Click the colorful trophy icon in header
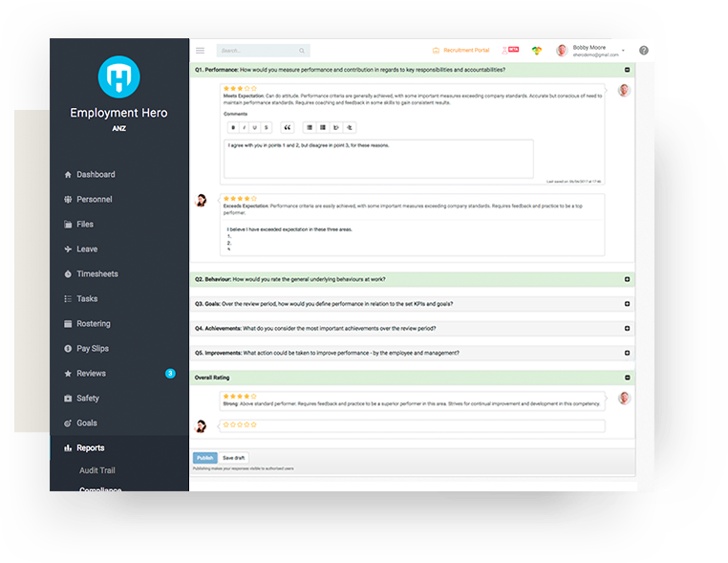 [537, 51]
